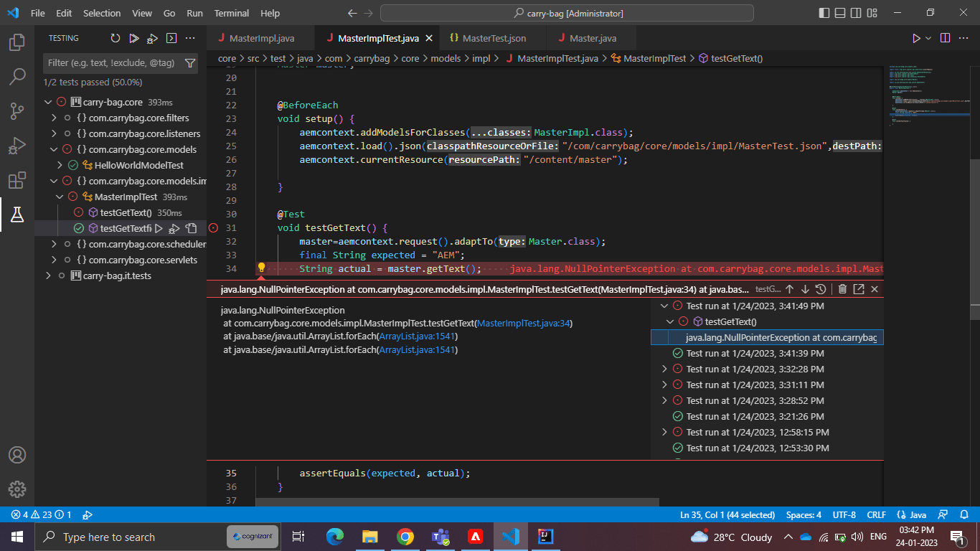Click the 50% tests passed progress bar
The image size is (980, 551).
tap(83, 81)
